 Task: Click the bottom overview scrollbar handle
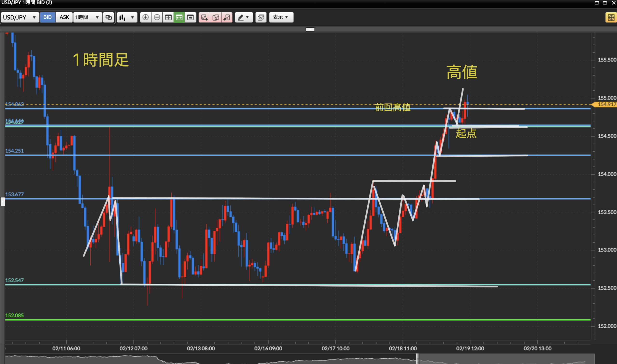point(417,359)
